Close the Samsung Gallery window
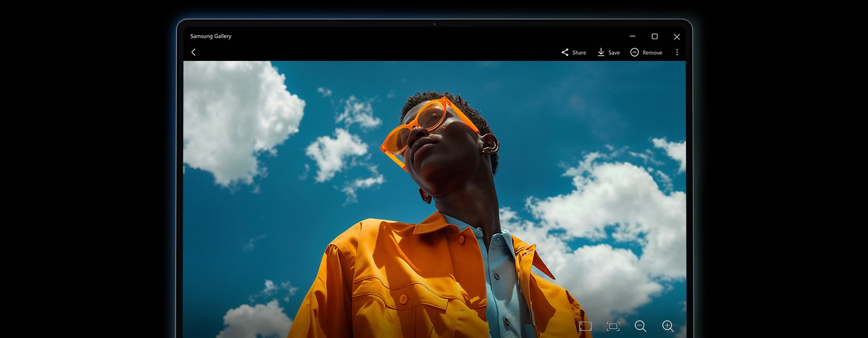Screen dimensions: 868x338 [x=677, y=37]
